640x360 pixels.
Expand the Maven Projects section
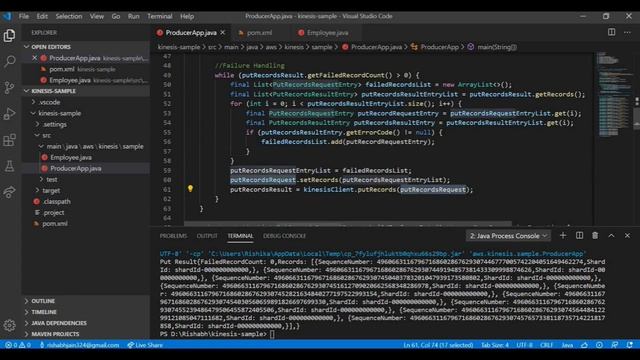pos(86,334)
